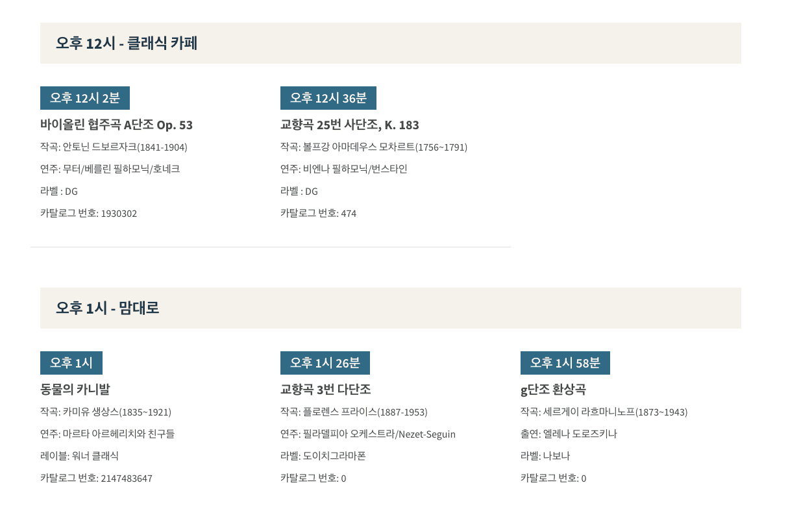Select the 오후 1시 26분 time badge
Image resolution: width=812 pixels, height=511 pixels.
(325, 363)
